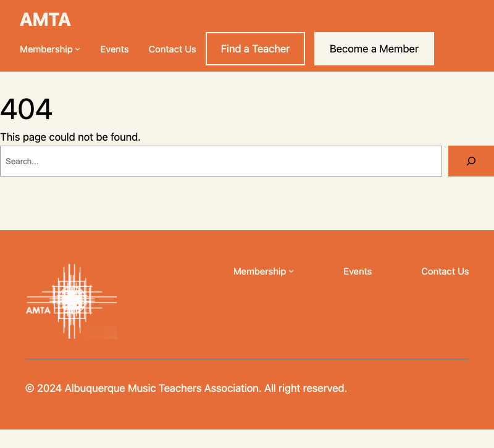Click the magnifying glass search button

click(x=471, y=161)
